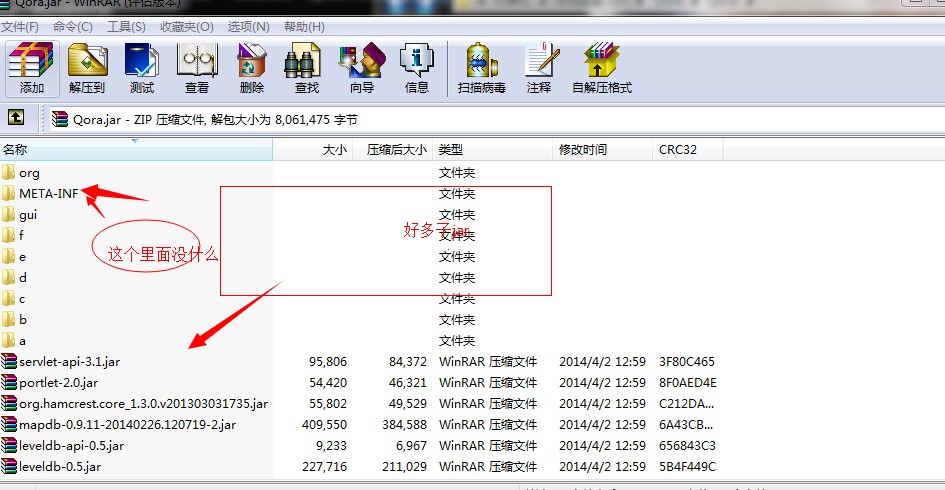The height and width of the screenshot is (490, 945).
Task: Sort by the 类型 column header
Action: coord(492,149)
